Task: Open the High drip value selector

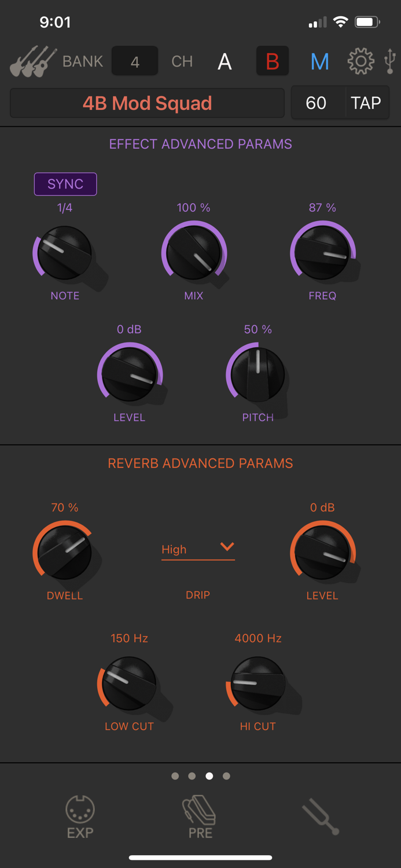Action: click(198, 549)
